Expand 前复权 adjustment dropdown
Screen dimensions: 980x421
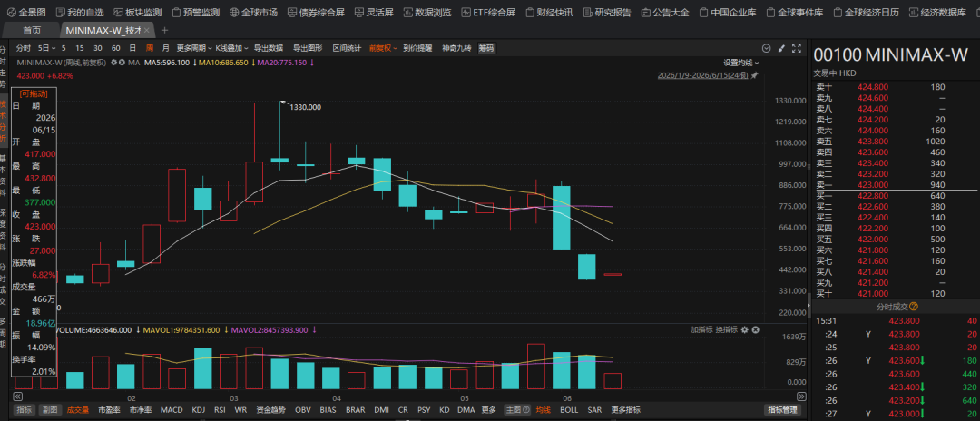[383, 48]
